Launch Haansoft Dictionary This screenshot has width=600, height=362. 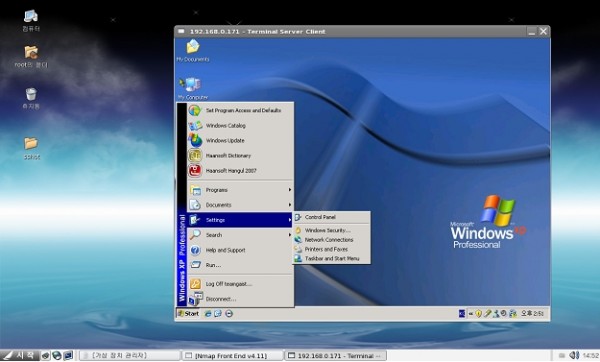240,155
